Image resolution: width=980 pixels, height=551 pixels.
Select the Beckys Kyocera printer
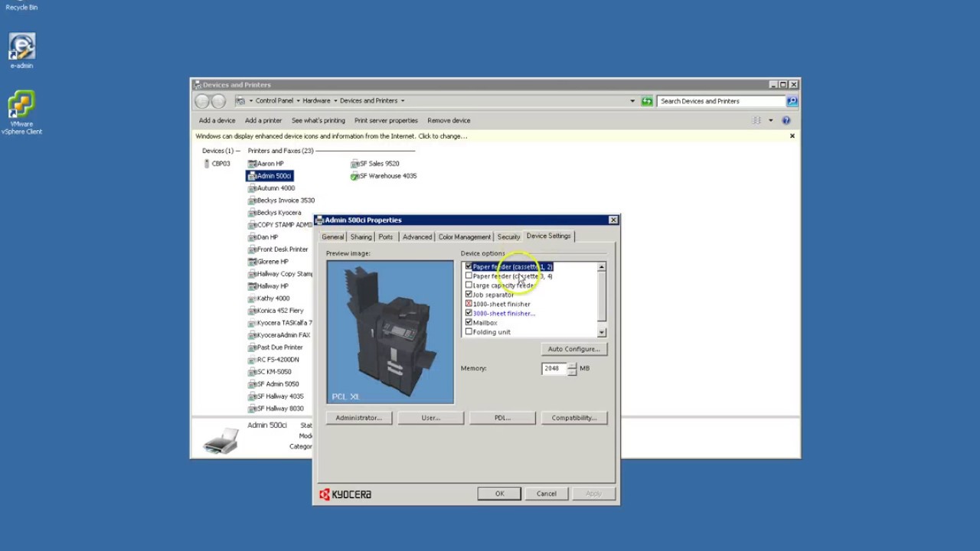tap(274, 213)
